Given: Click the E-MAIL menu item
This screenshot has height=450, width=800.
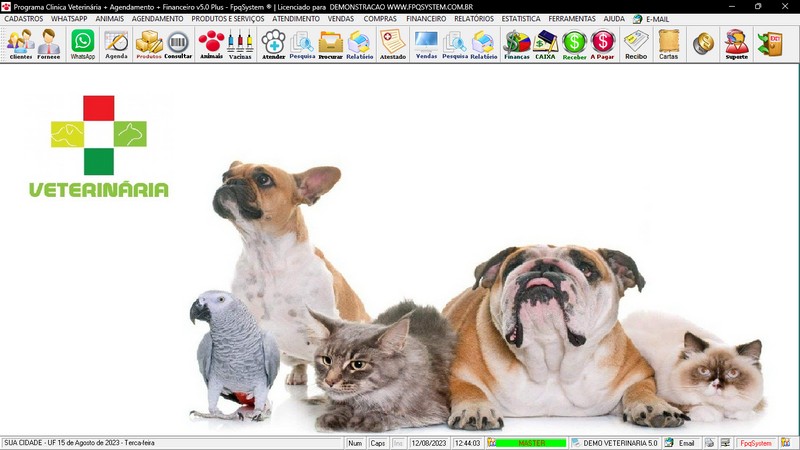Looking at the screenshot, I should (652, 19).
